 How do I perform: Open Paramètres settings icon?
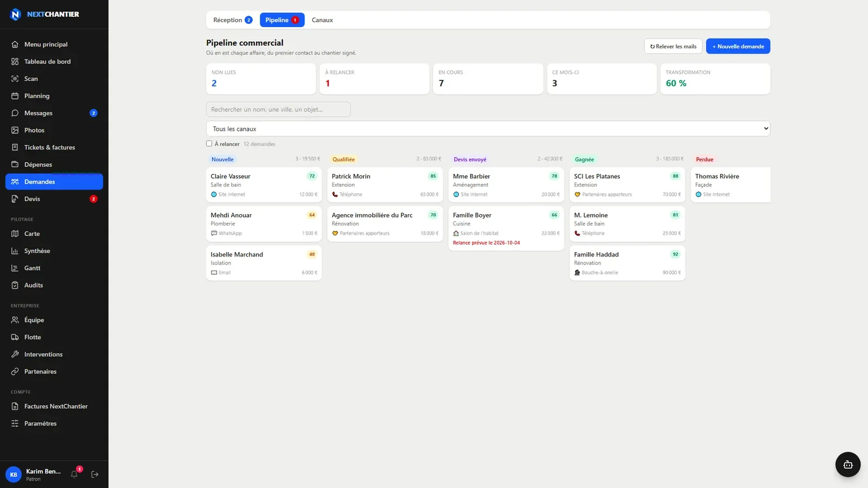tap(15, 423)
